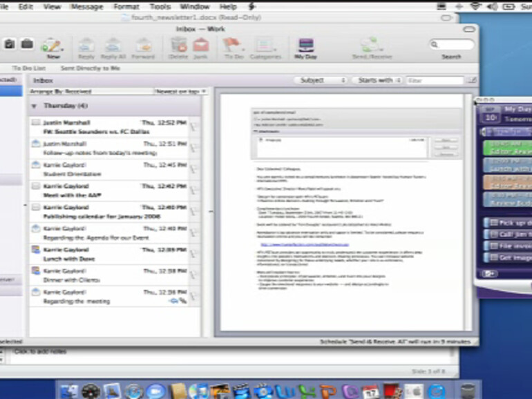
Task: Open the Edit menu
Action: pyautogui.click(x=26, y=6)
